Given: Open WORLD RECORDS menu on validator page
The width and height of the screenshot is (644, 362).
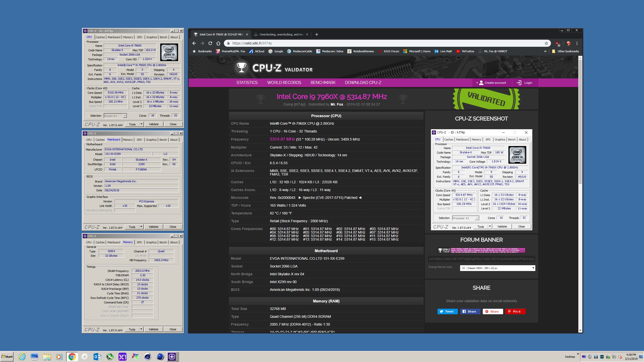Looking at the screenshot, I should (284, 83).
